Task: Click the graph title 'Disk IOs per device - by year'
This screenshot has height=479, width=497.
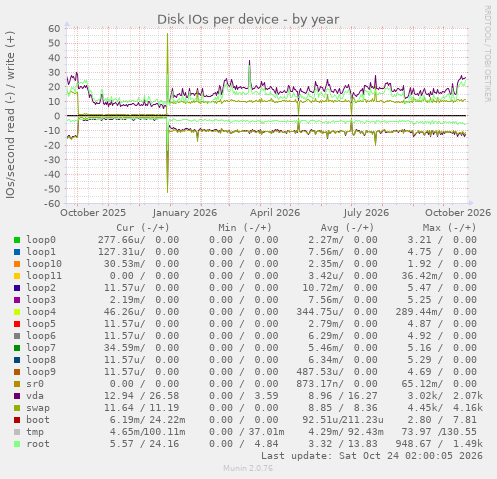Action: (248, 20)
